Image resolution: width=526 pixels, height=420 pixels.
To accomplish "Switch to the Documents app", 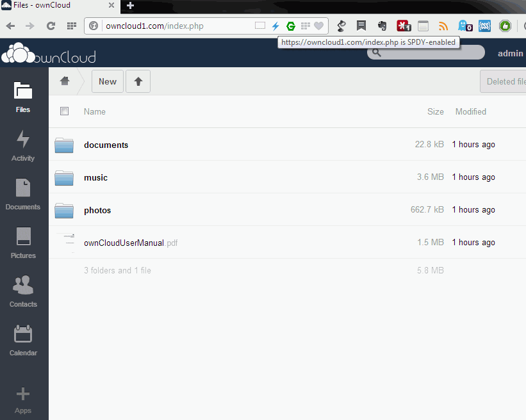I will tap(23, 195).
